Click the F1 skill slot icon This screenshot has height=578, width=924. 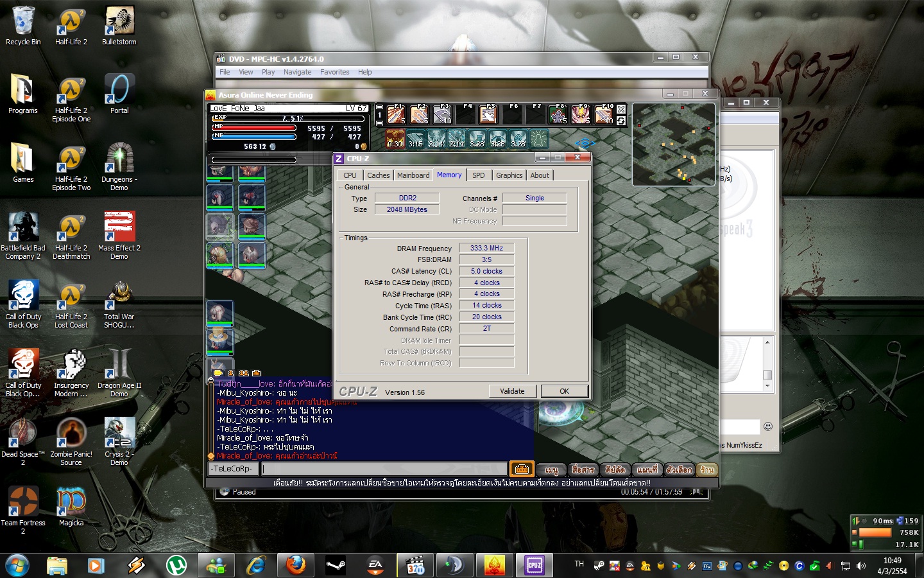pyautogui.click(x=396, y=114)
